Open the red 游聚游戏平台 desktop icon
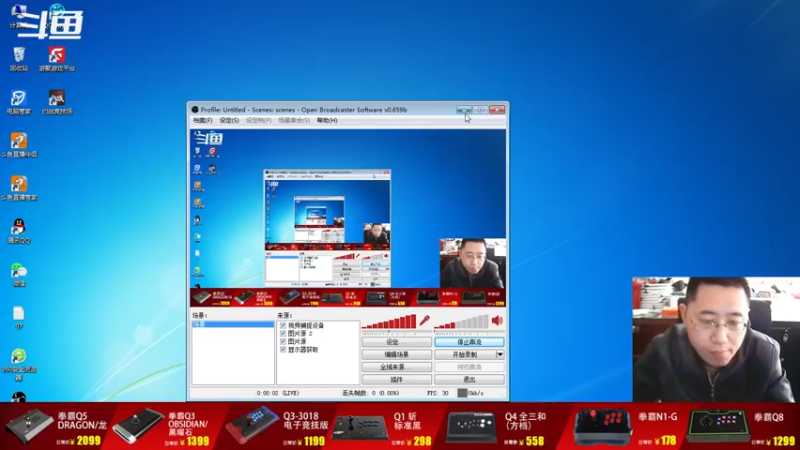This screenshot has width=800, height=450. coord(57,59)
